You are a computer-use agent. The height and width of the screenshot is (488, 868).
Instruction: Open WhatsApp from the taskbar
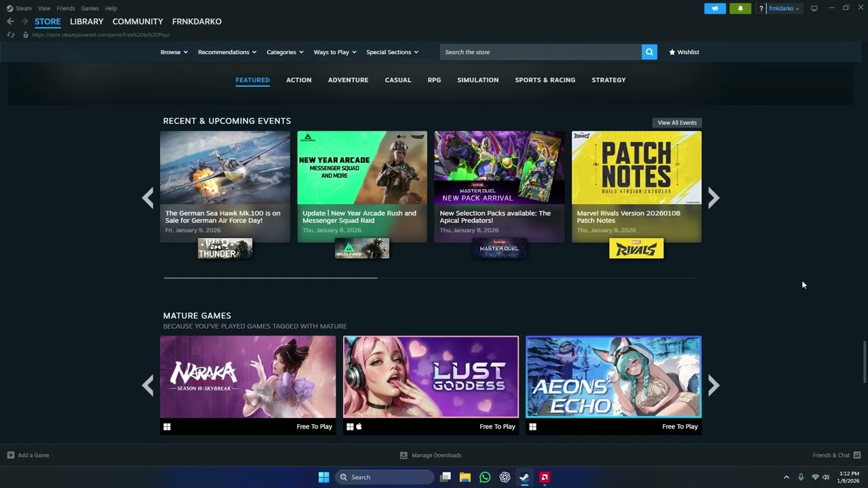coord(485,477)
